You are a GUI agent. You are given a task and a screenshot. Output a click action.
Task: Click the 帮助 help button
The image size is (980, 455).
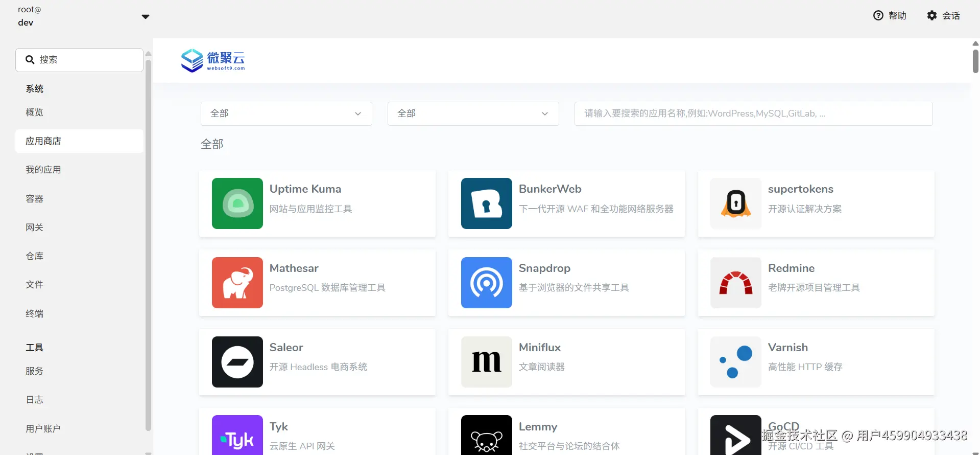coord(890,15)
